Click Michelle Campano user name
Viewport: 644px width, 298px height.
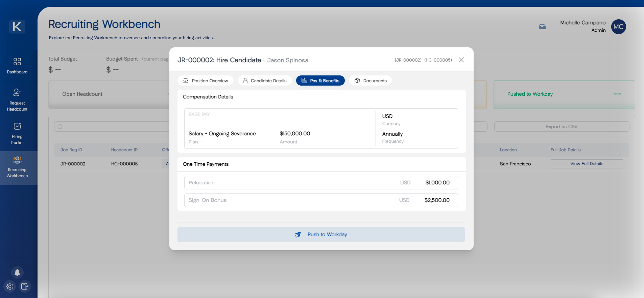[583, 23]
